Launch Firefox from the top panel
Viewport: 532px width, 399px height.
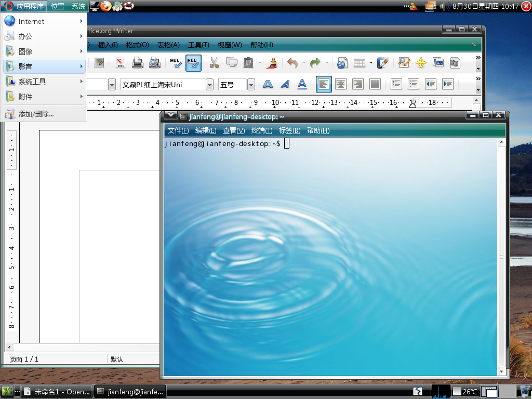click(x=106, y=6)
